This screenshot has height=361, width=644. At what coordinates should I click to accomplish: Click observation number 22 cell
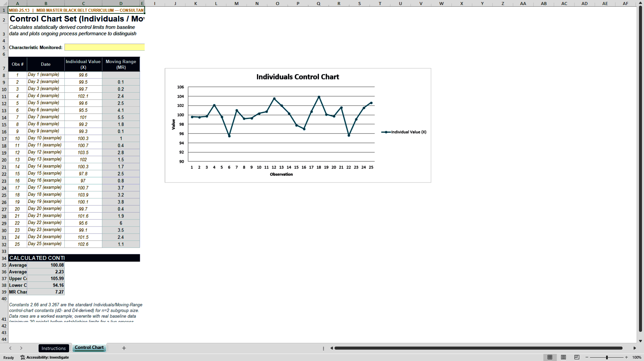pos(17,223)
